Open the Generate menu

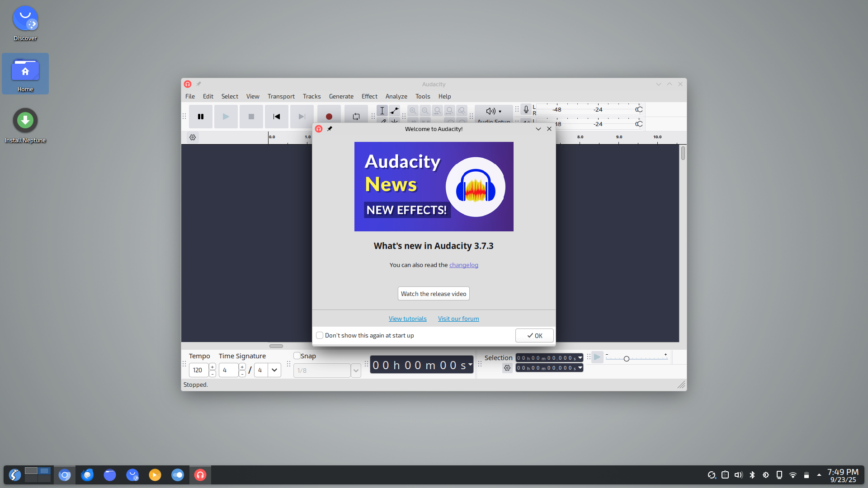pos(341,96)
